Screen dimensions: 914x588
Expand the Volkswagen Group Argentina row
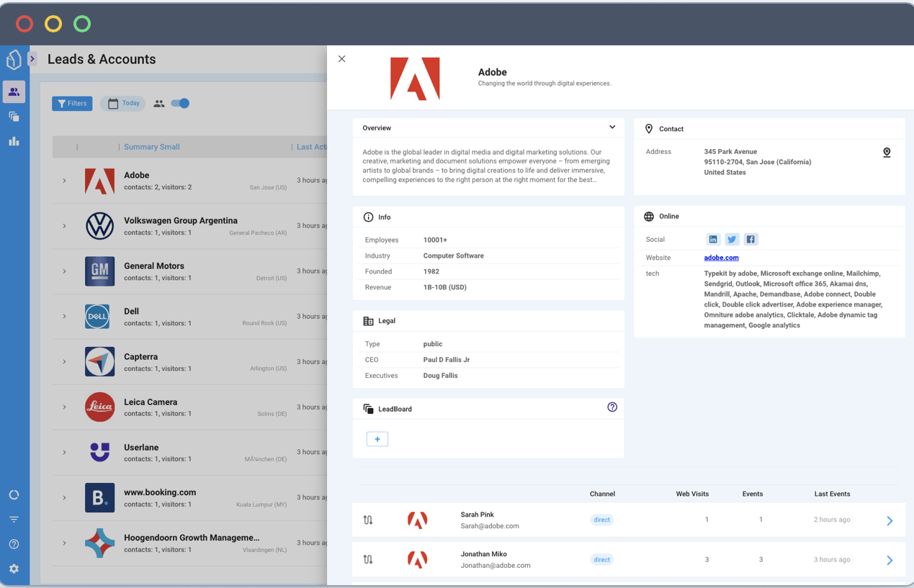(64, 226)
